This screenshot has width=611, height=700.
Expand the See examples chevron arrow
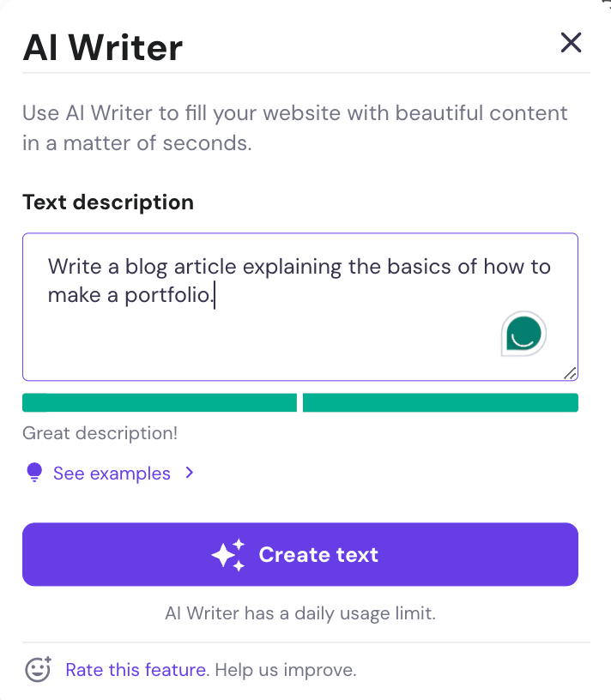click(190, 473)
